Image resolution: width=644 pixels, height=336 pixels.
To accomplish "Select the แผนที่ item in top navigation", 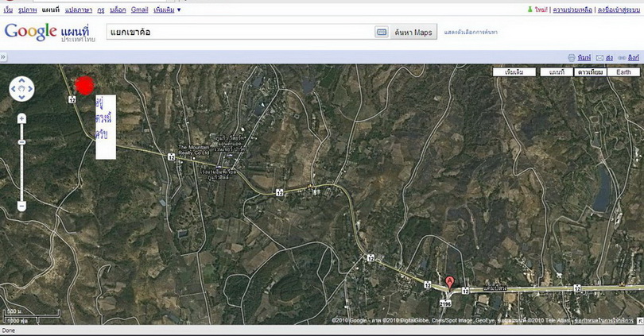I will click(51, 10).
